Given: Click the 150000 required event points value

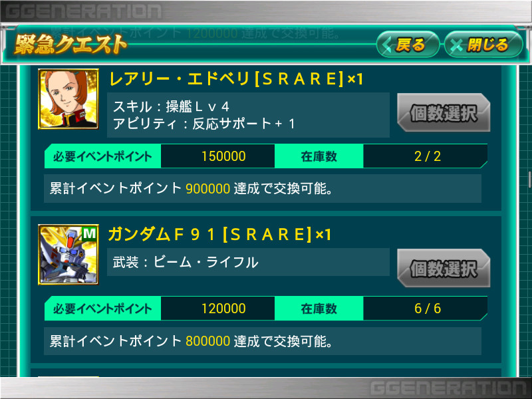Looking at the screenshot, I should (223, 156).
